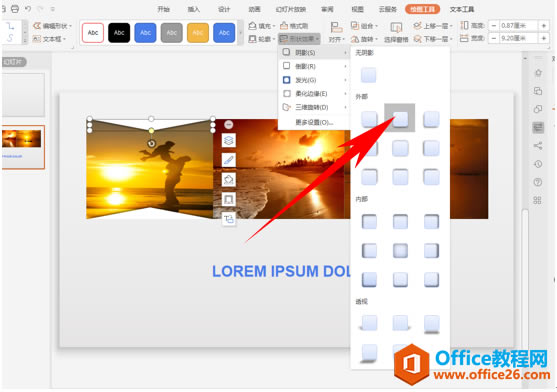
Task: Open the 填充 fill dropdown
Action: click(262, 26)
